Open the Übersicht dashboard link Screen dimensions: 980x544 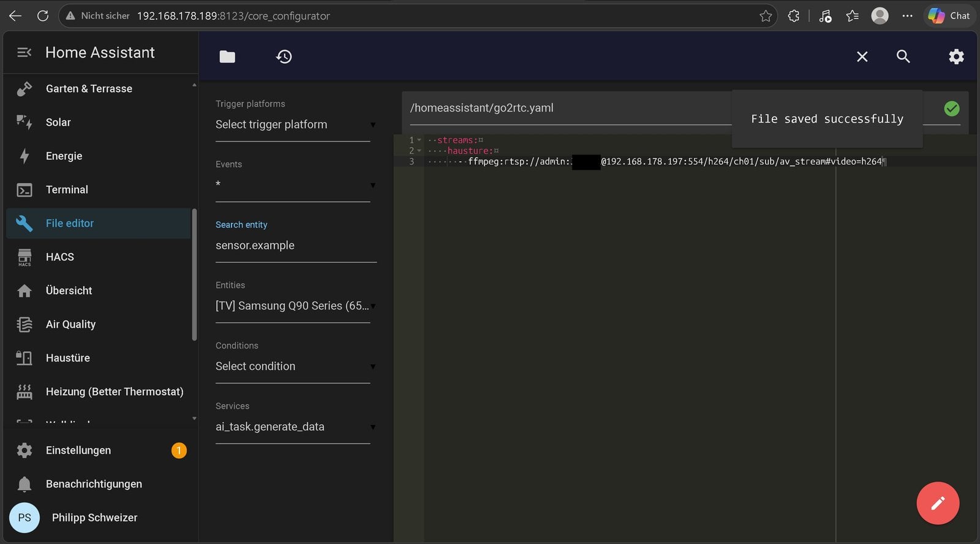[x=99, y=291]
